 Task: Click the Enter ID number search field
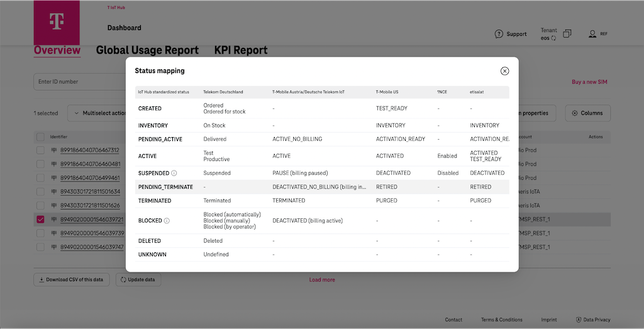click(79, 82)
